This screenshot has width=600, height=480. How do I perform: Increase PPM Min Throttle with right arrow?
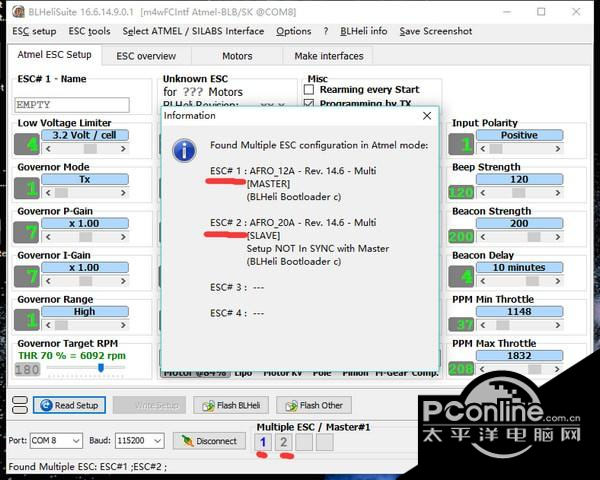coord(558,325)
